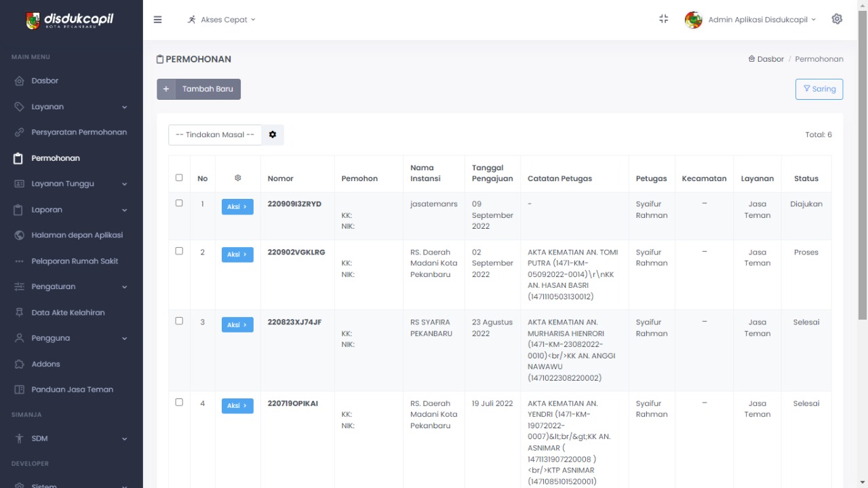Open the Tindakan Masal dropdown
Image resolution: width=868 pixels, height=488 pixels.
[215, 134]
